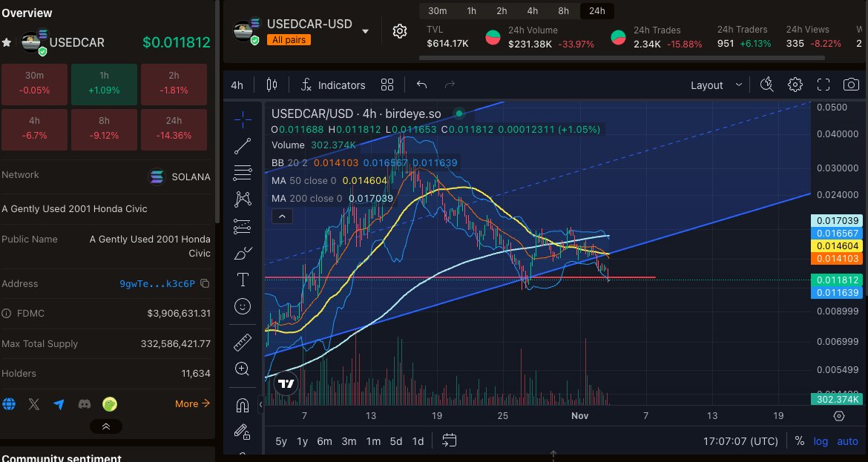The width and height of the screenshot is (868, 462).
Task: Open indicator templates grid
Action: click(387, 85)
